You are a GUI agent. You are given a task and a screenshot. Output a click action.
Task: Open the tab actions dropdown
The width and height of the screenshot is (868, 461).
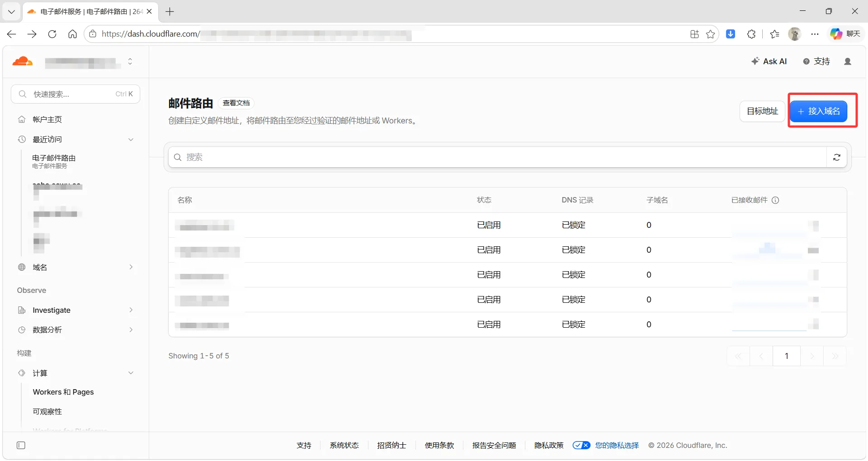tap(11, 12)
